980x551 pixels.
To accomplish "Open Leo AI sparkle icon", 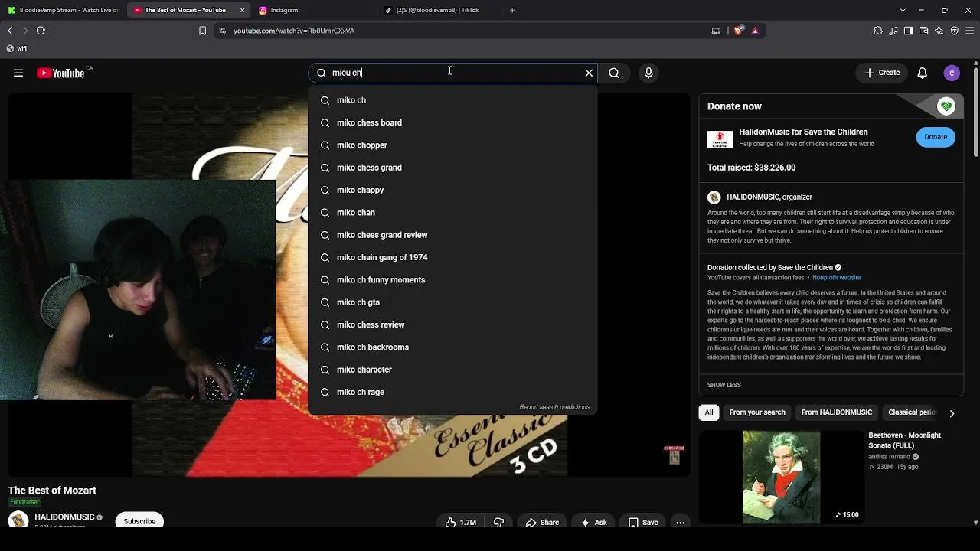I will point(939,31).
